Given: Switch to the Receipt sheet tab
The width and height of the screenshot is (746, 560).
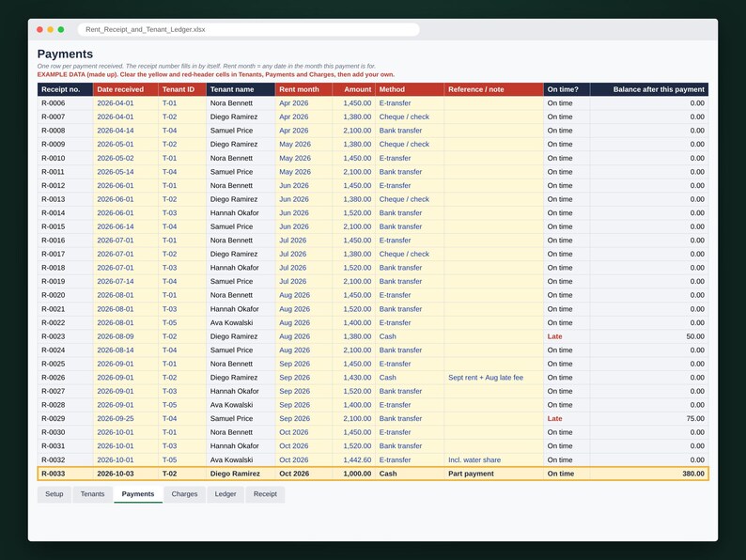Looking at the screenshot, I should click(265, 494).
